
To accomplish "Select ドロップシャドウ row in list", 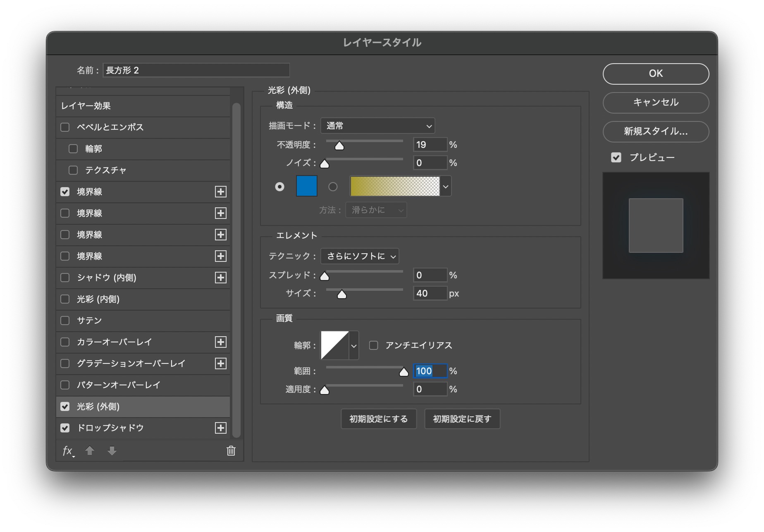I will tap(143, 428).
